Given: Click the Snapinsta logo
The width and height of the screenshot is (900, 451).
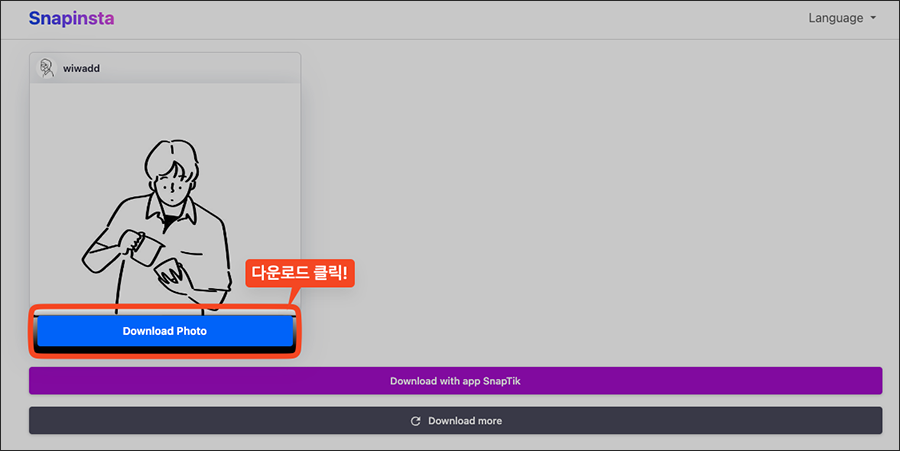Looking at the screenshot, I should click(x=71, y=18).
